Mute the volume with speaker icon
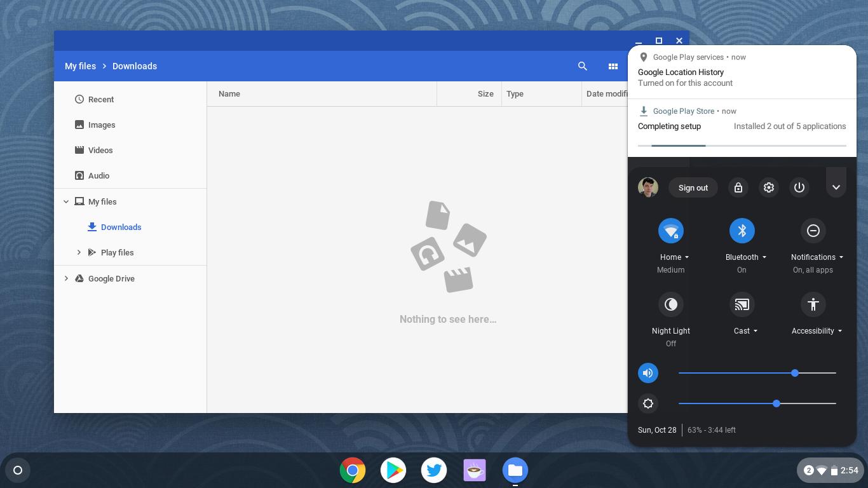Image resolution: width=868 pixels, height=488 pixels. pos(648,373)
